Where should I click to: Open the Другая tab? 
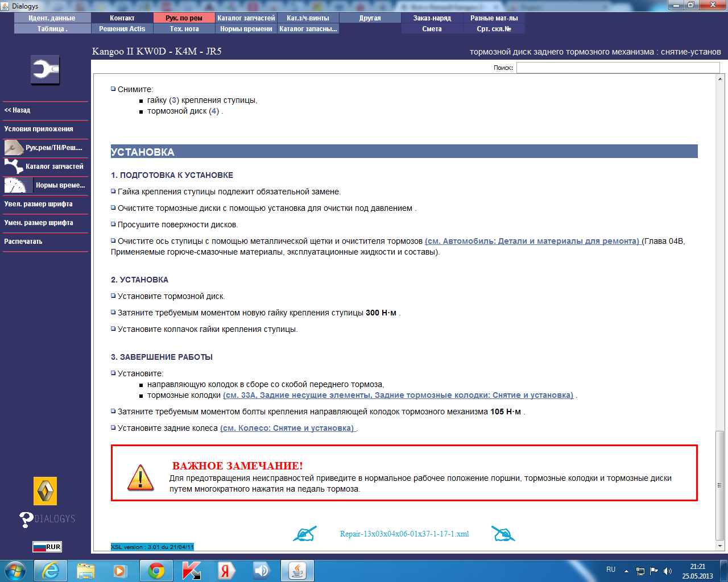[x=370, y=18]
